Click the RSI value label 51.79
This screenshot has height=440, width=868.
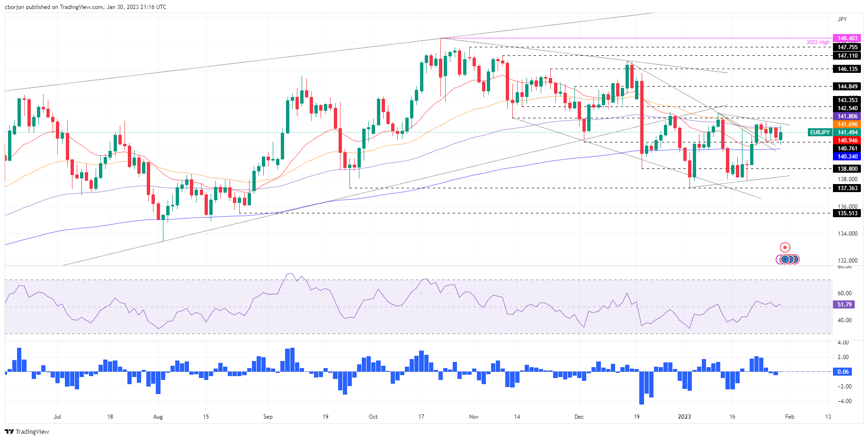click(x=844, y=305)
